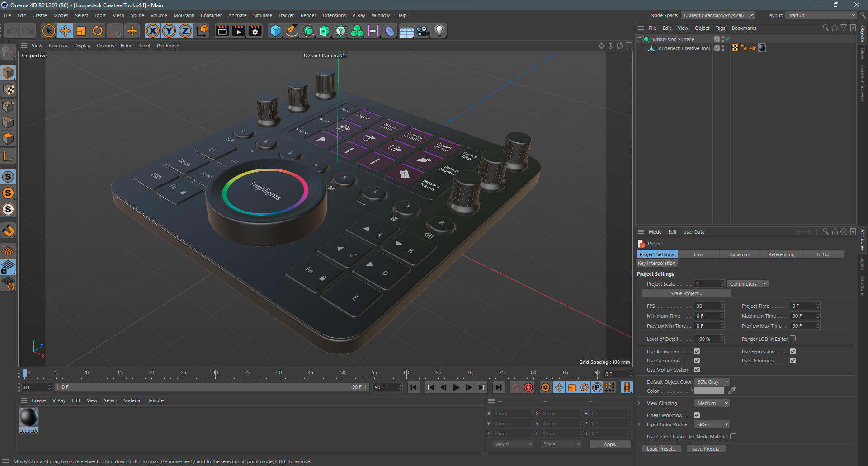This screenshot has width=868, height=466.
Task: Add a Cube primitive object
Action: pyautogui.click(x=275, y=31)
